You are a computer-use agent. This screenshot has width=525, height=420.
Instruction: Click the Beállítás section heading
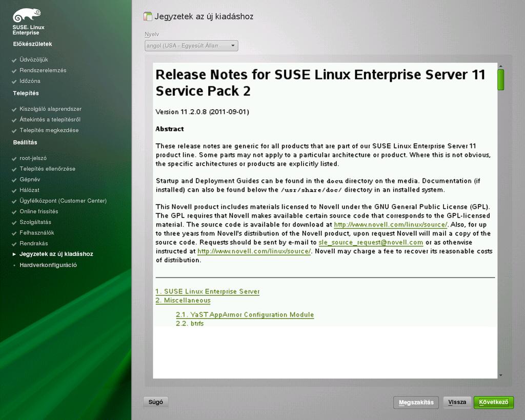(x=25, y=143)
